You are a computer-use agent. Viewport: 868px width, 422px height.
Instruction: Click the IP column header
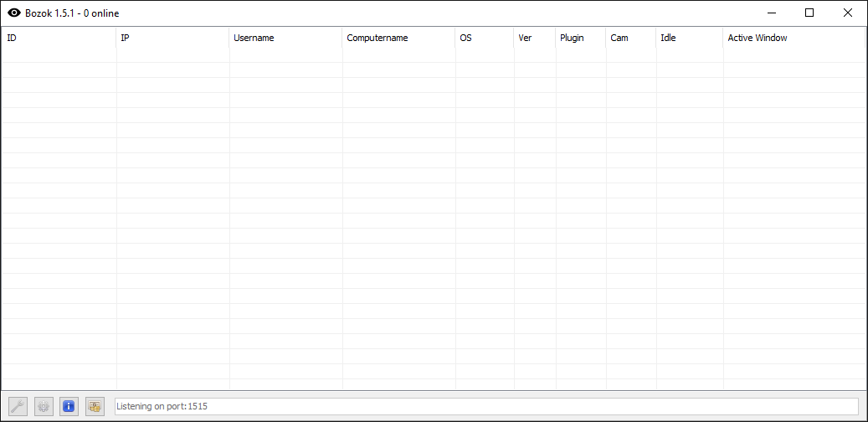click(x=172, y=38)
